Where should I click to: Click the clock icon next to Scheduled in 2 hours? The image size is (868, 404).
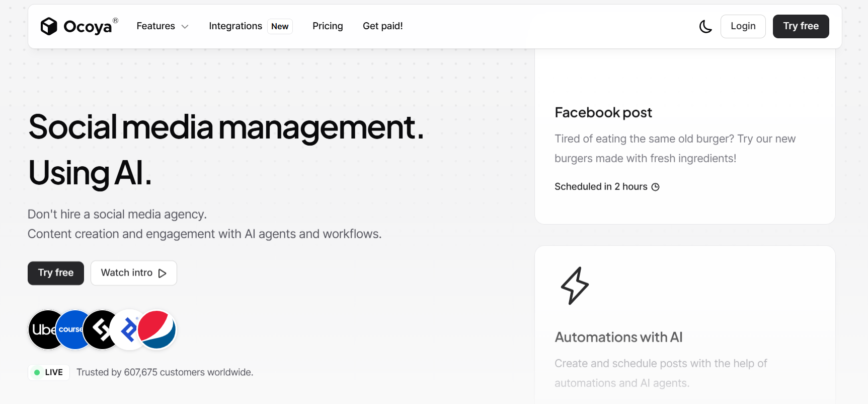655,187
